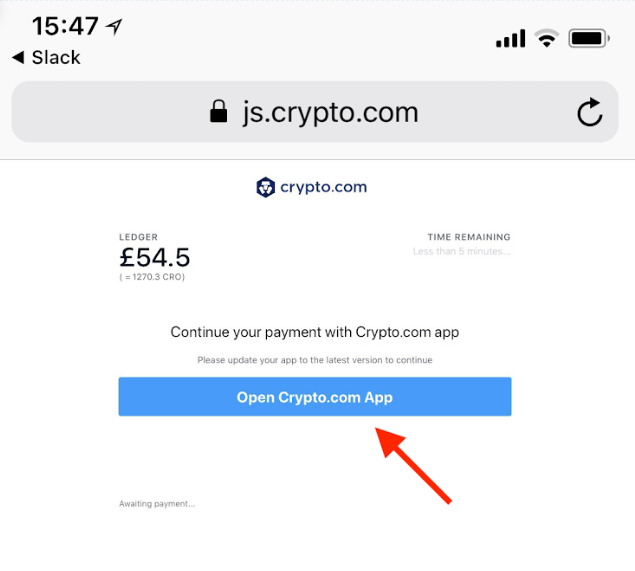The width and height of the screenshot is (635, 571).
Task: Select the £54.5 payment amount
Action: pos(155,257)
